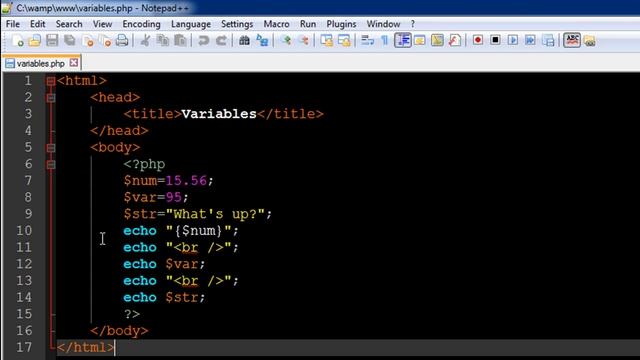Screen dimensions: 640x360
Task: Click the Paste clipboard icon
Action: (180, 40)
